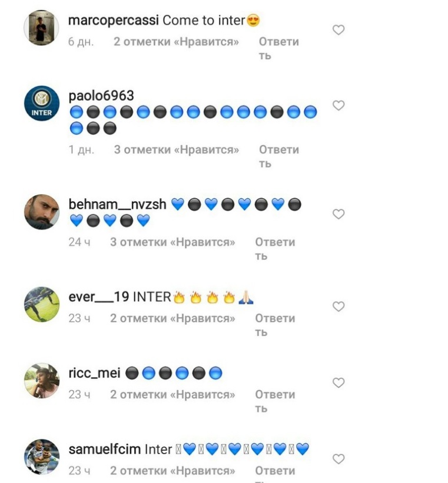Like ricc_mei's comment with the heart
448x483 pixels.
pyautogui.click(x=339, y=382)
